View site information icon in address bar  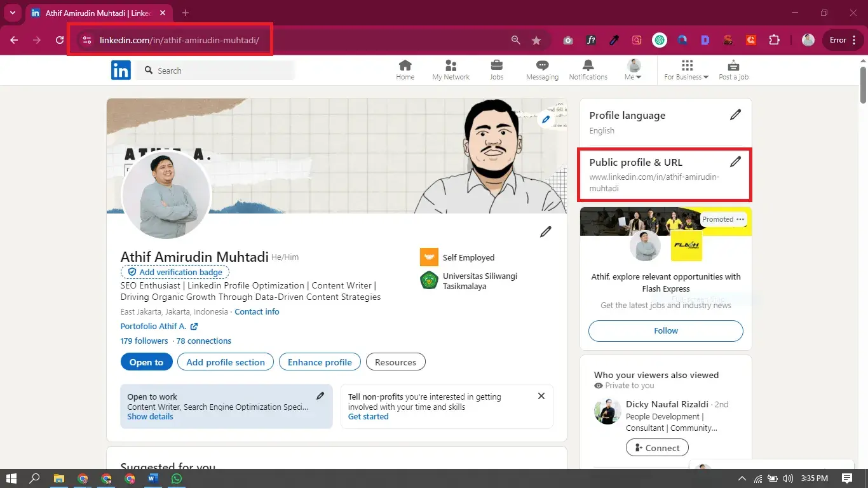click(x=87, y=40)
